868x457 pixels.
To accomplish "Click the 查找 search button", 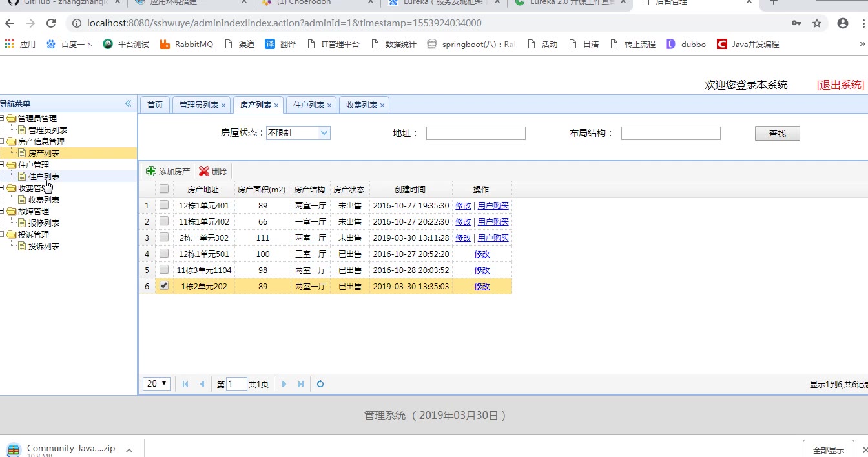I will click(777, 134).
